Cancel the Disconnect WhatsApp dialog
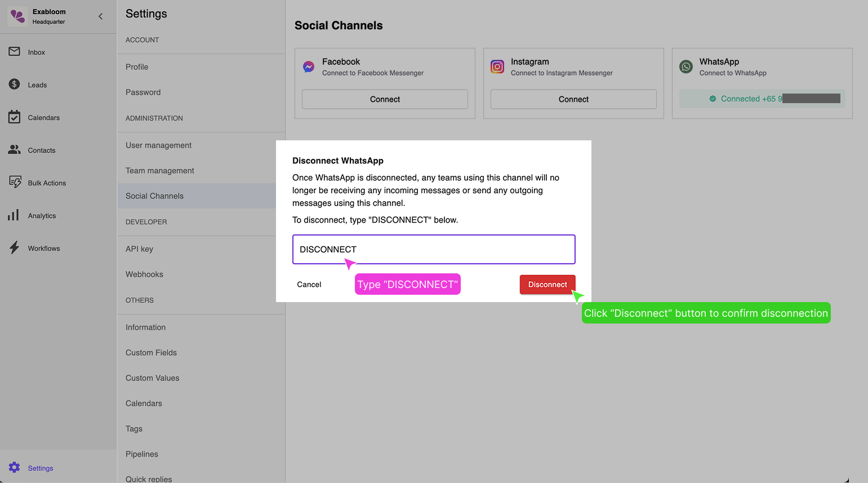This screenshot has height=483, width=868. (x=309, y=285)
